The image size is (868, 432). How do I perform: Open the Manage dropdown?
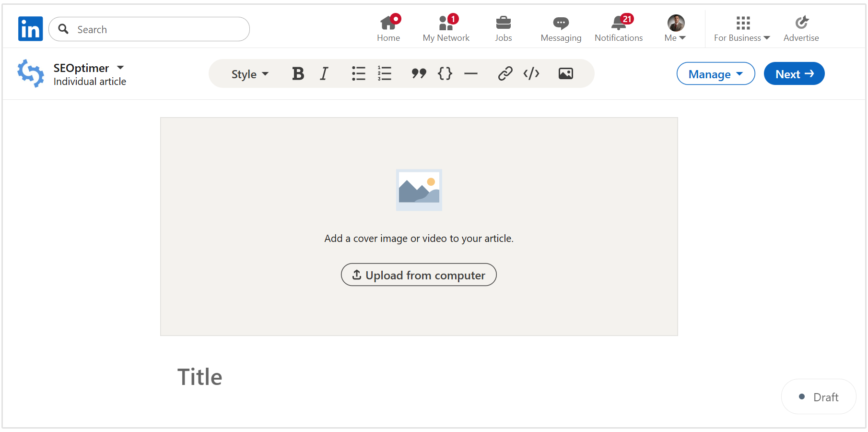coord(716,73)
